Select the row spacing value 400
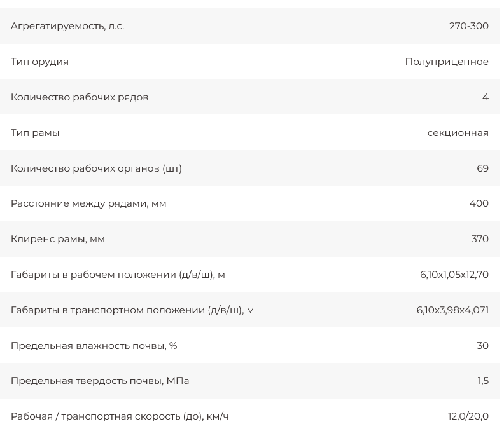 pyautogui.click(x=479, y=203)
